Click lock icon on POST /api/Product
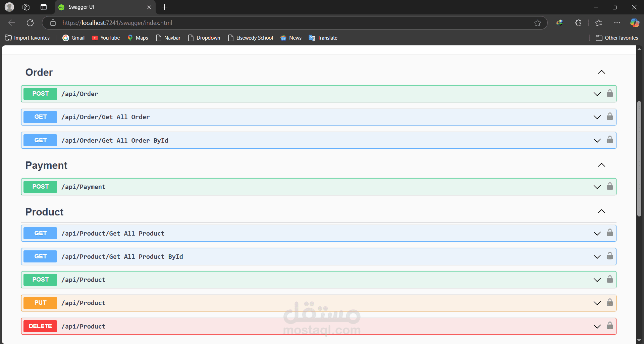This screenshot has width=644, height=344. [610, 279]
